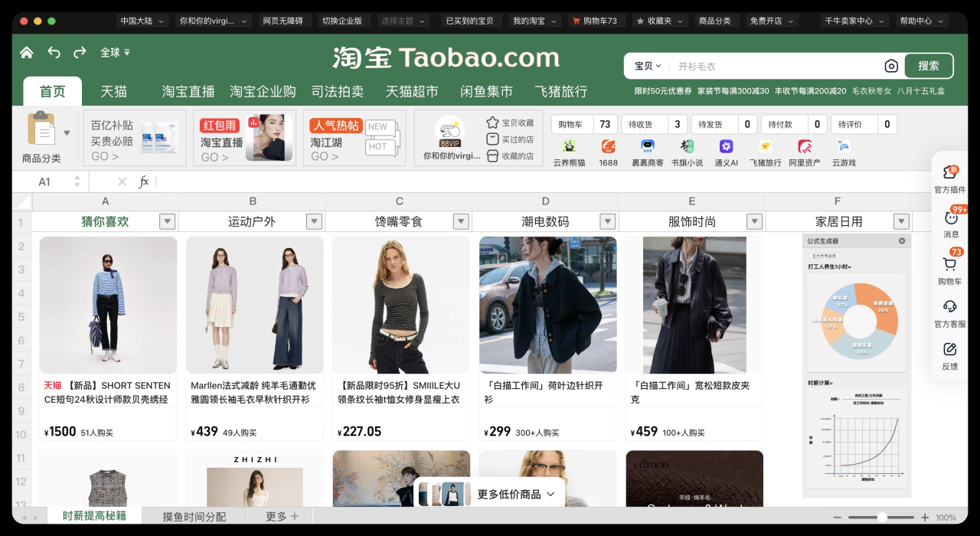Go to the Taobao home icon
Viewport: 980px width, 536px height.
(27, 52)
